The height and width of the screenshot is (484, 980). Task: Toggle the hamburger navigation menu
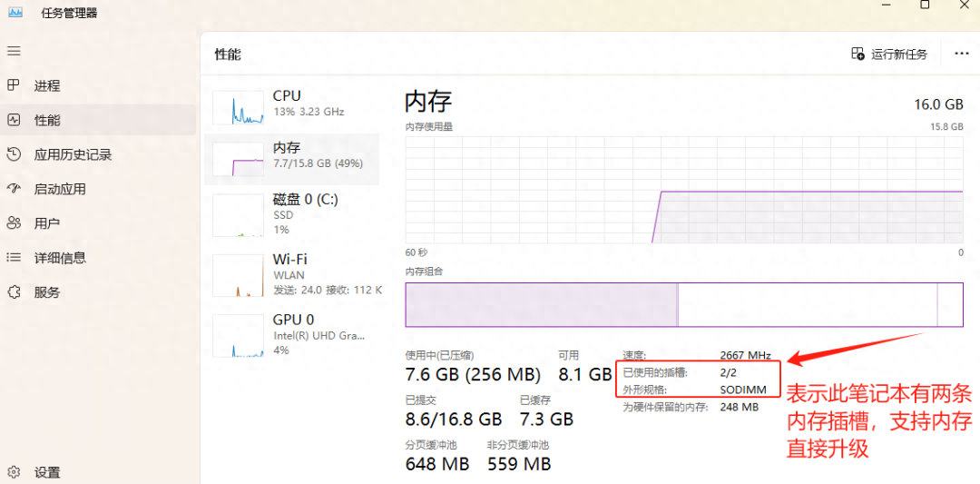click(x=14, y=51)
